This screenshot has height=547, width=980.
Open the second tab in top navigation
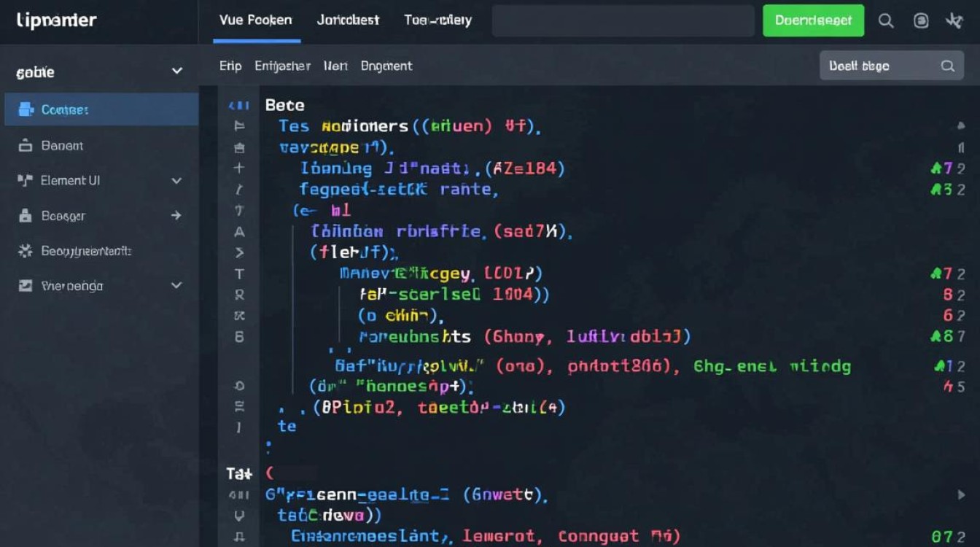[348, 20]
